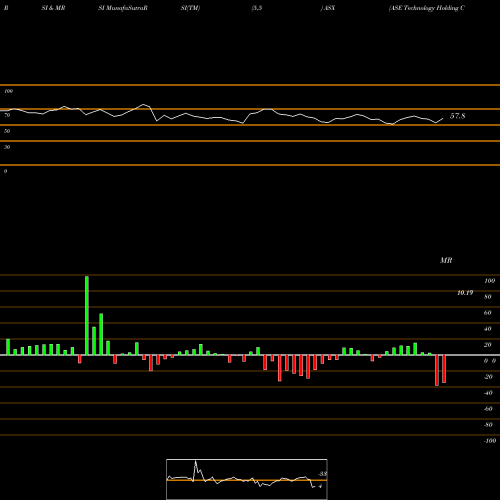
Task: Click the 'SI(TM)' header label
Action: [190, 8]
